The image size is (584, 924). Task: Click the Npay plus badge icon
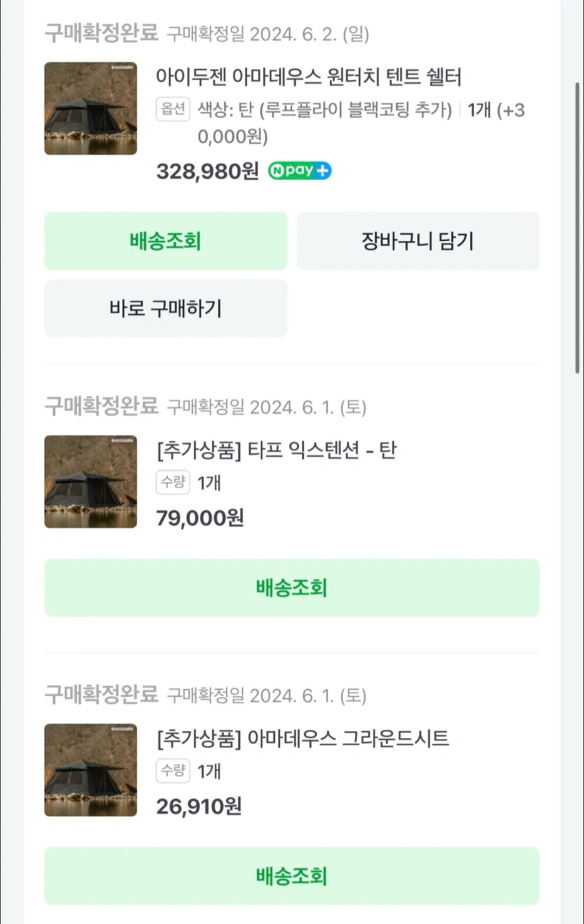point(300,171)
